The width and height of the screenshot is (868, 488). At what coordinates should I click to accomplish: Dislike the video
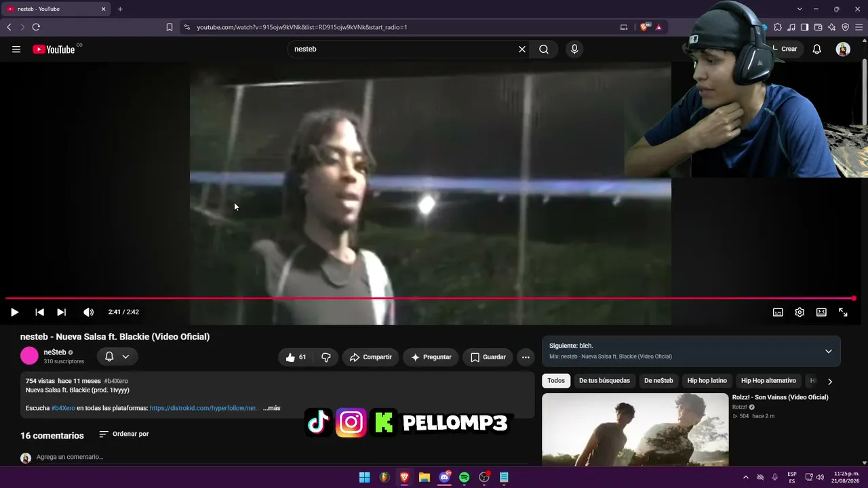pyautogui.click(x=326, y=357)
